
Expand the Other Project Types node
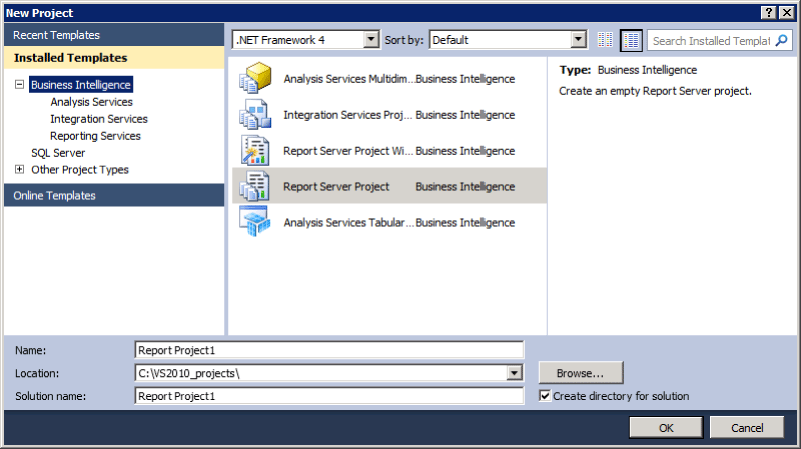point(19,170)
